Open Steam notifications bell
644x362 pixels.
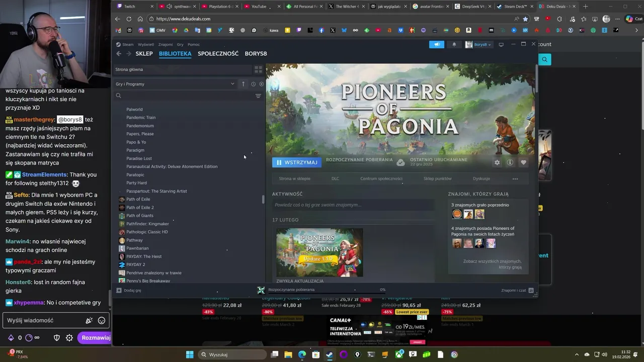[x=454, y=44]
